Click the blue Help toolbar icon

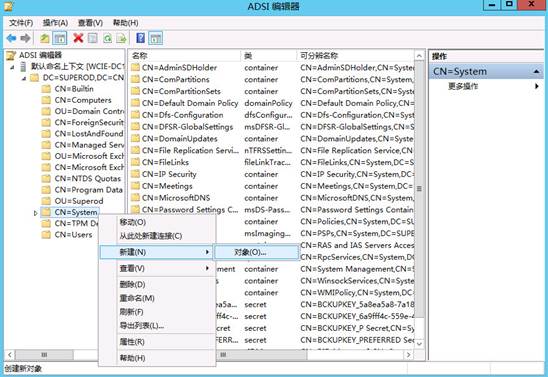pos(140,38)
